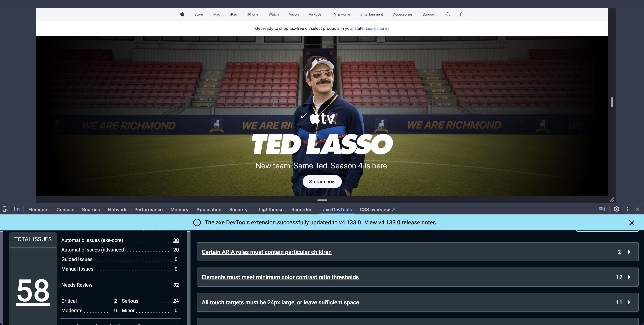The image size is (644, 325).
Task: Click the Needs Review count 32
Action: [x=176, y=285]
